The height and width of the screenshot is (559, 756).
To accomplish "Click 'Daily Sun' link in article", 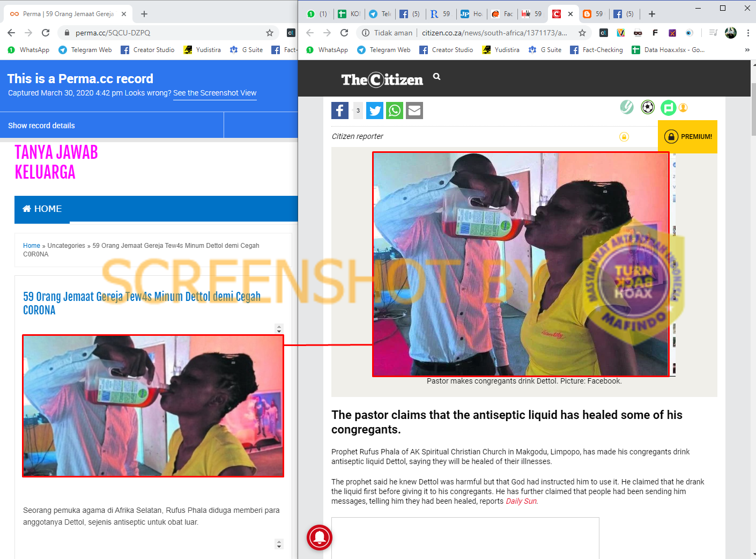I will pos(521,501).
